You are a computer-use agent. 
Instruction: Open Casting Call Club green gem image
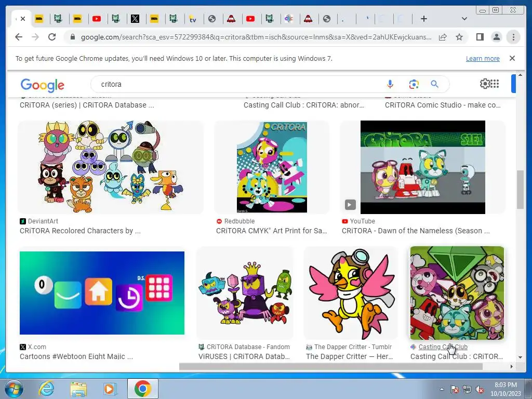[x=457, y=293]
